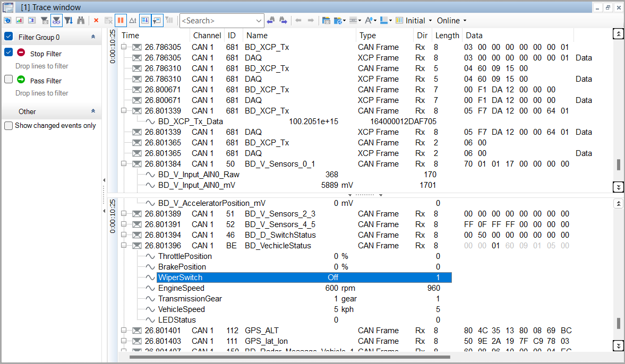The image size is (625, 364).
Task: Click the double-up arrow in lower pane
Action: [x=618, y=204]
